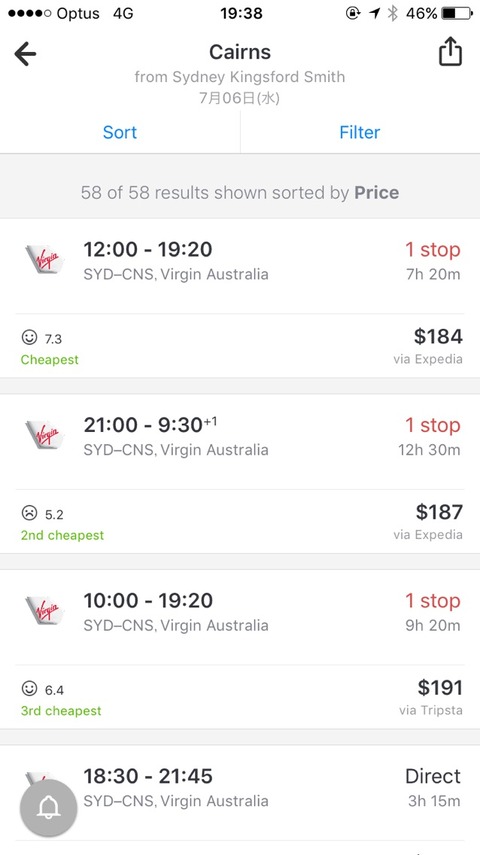This screenshot has height=855, width=480.
Task: Open the share icon top right
Action: point(451,52)
